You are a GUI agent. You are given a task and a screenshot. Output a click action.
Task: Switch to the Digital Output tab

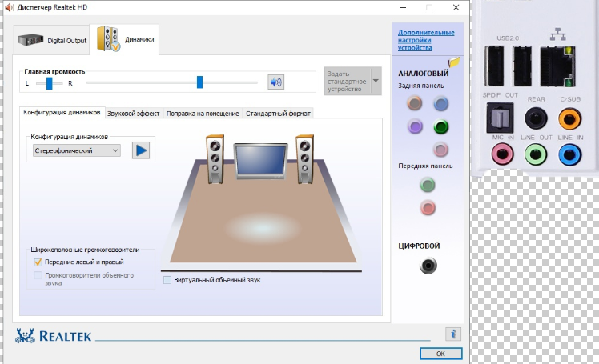point(52,40)
